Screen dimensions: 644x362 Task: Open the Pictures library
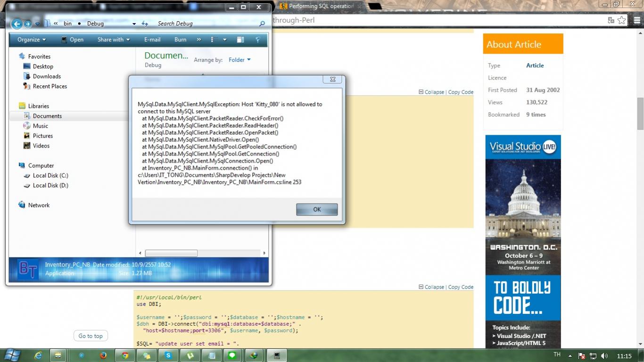click(x=43, y=136)
